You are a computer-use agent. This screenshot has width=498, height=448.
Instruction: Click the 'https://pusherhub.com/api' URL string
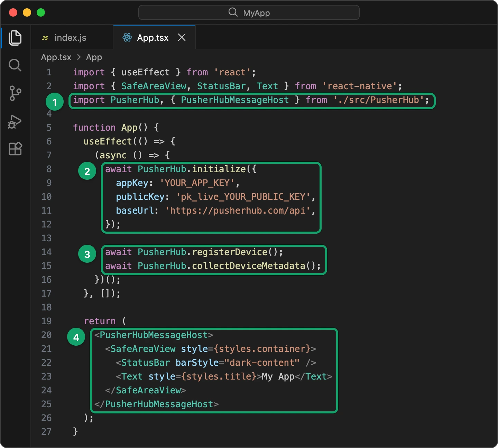[238, 211]
